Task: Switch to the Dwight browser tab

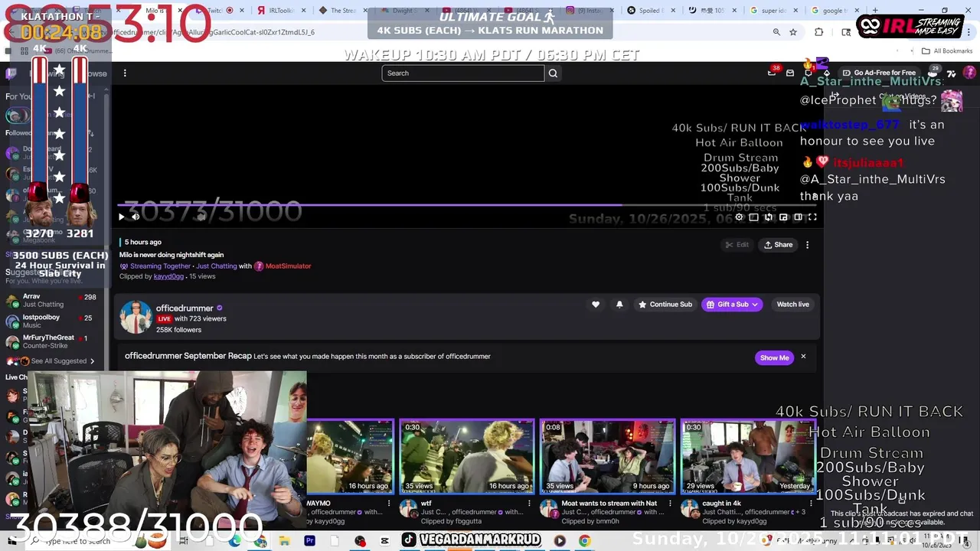Action: click(x=406, y=11)
